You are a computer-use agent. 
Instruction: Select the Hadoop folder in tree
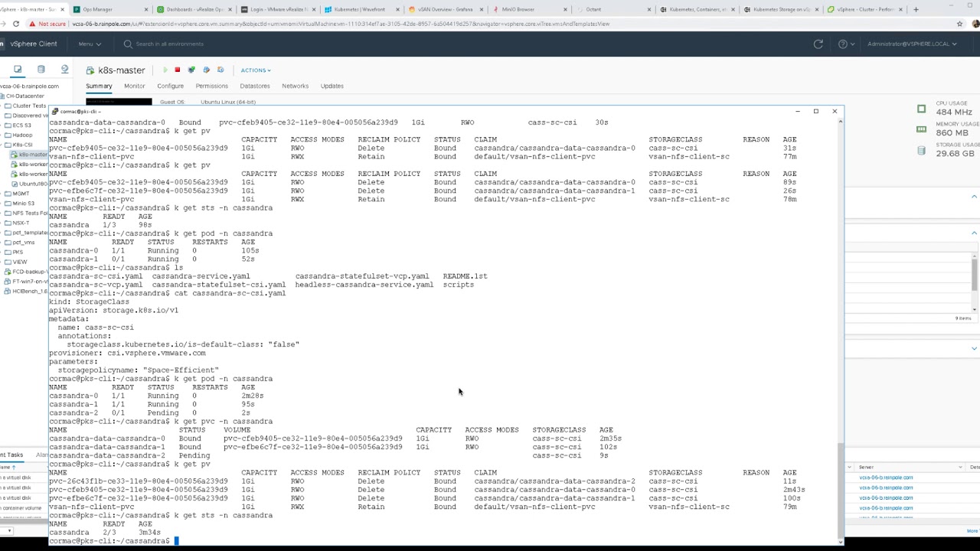click(22, 135)
